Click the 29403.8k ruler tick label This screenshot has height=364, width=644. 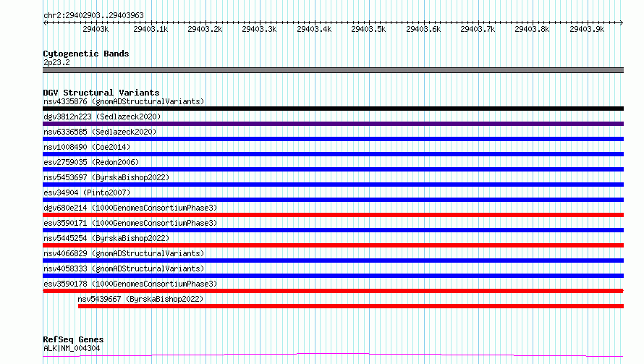click(x=531, y=29)
